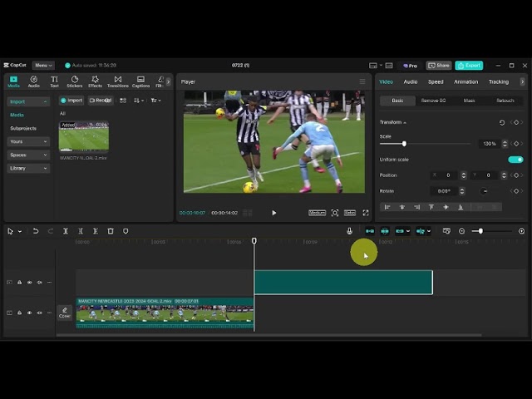Screen dimensions: 532x399
Task: Switch to the Animation tab
Action: tap(465, 81)
